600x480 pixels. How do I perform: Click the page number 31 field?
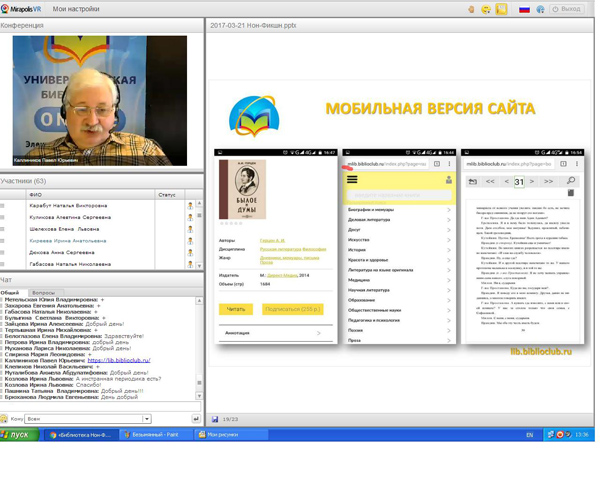coord(519,182)
